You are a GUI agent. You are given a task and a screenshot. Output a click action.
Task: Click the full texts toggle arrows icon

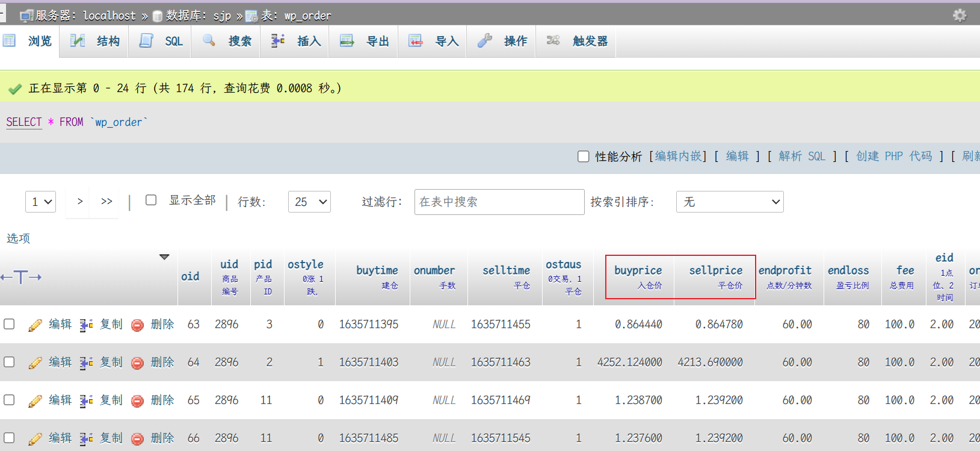tap(21, 277)
